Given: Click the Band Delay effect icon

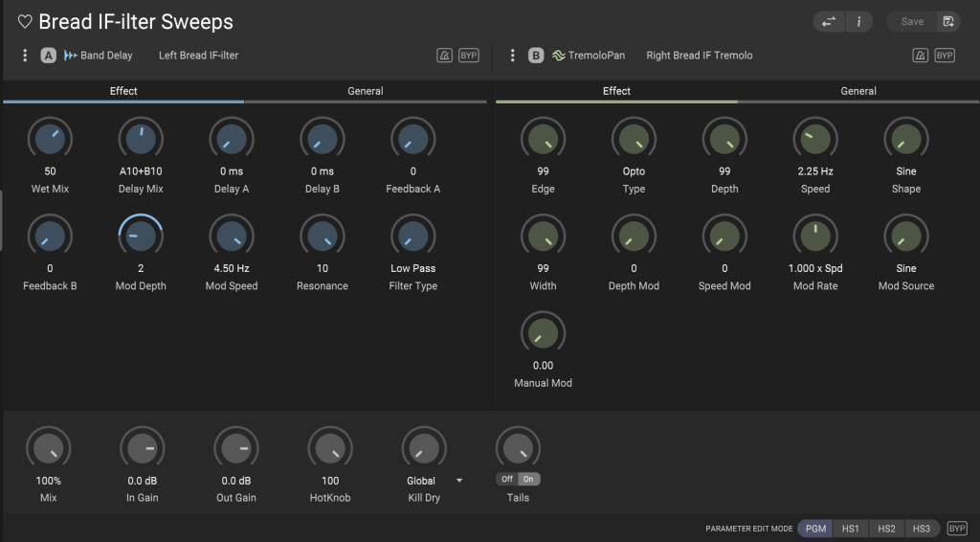Looking at the screenshot, I should coord(70,56).
